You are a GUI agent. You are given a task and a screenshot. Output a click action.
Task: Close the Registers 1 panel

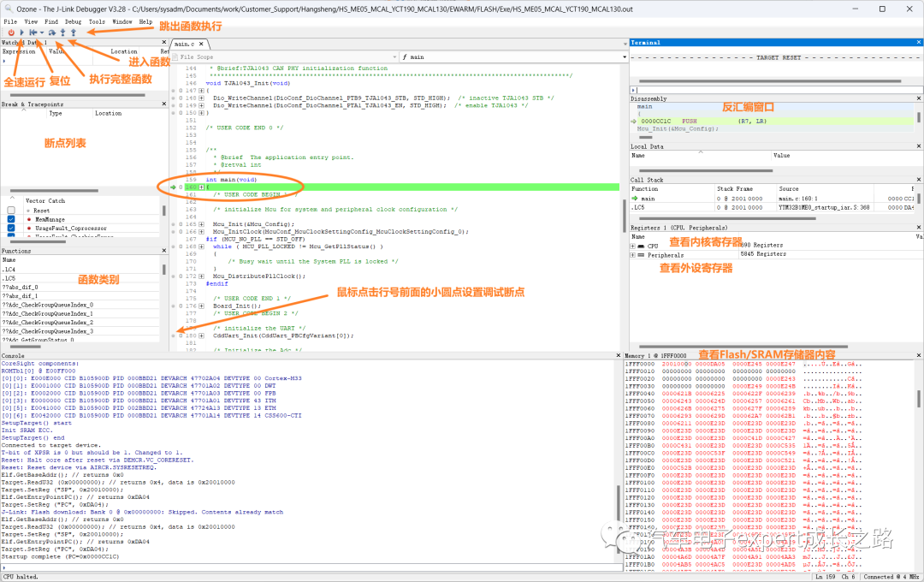click(919, 228)
